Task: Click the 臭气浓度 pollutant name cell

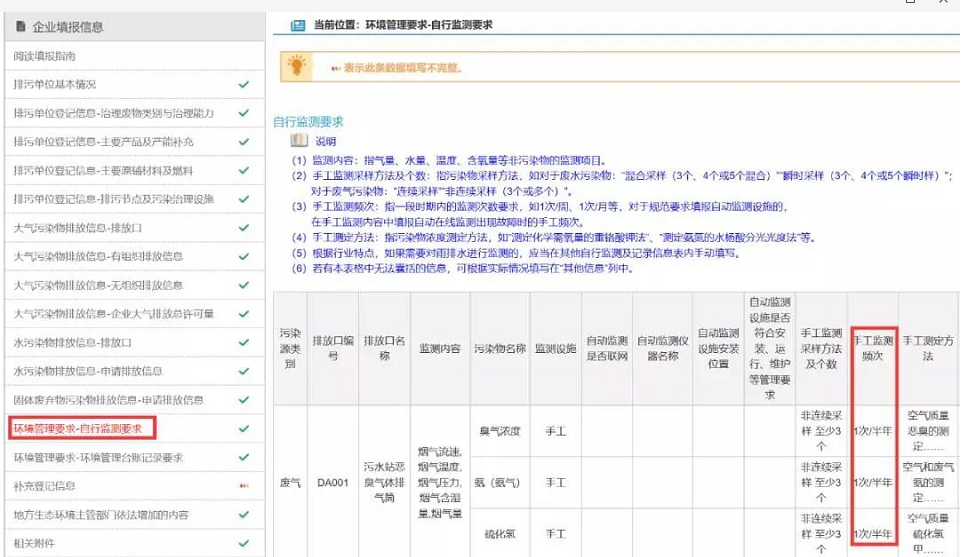Action: [x=500, y=434]
